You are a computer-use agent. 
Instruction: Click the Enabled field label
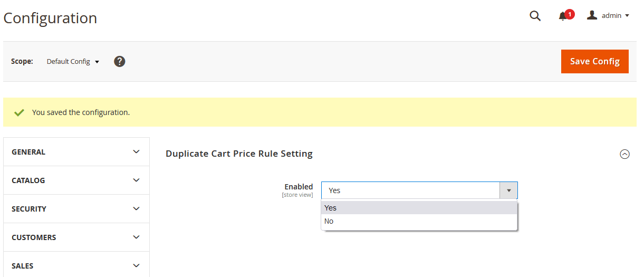tap(299, 187)
